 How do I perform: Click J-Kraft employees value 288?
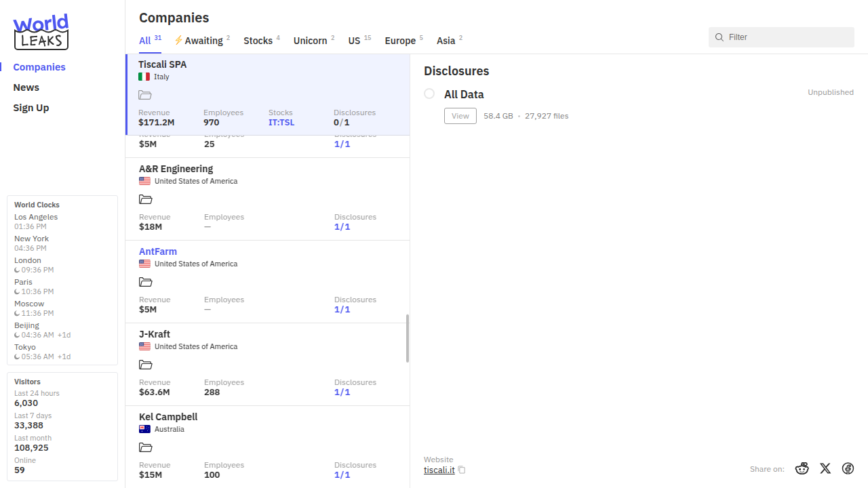(212, 392)
